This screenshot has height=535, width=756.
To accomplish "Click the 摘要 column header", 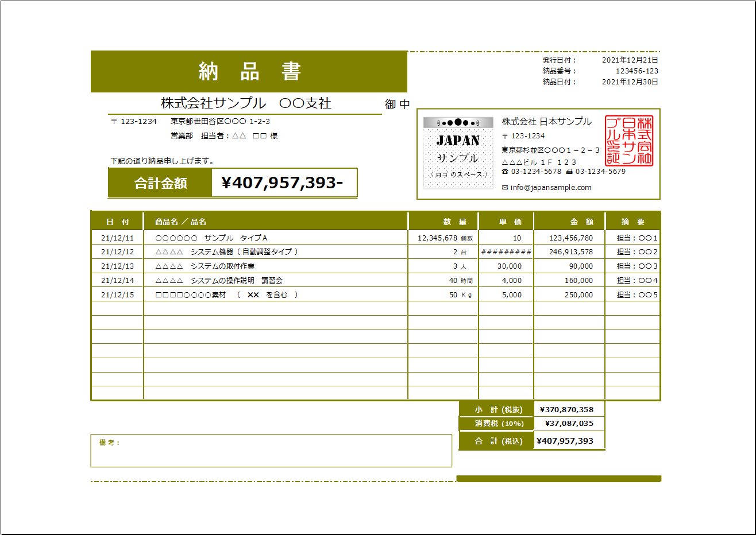I will [x=632, y=221].
